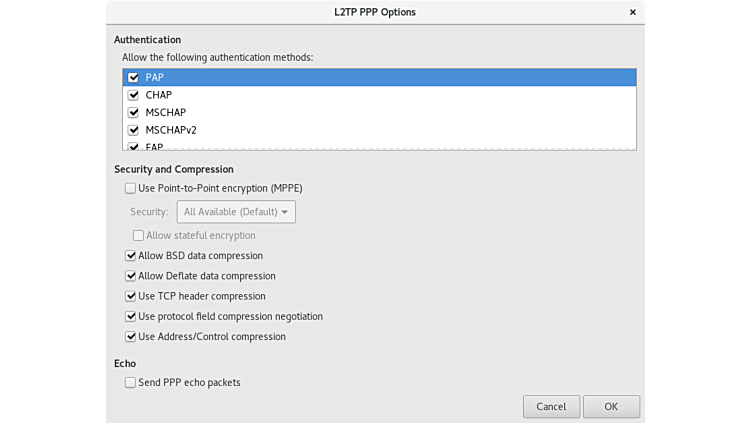This screenshot has width=752, height=423.
Task: Enable Send PPP echo packets
Action: [130, 383]
